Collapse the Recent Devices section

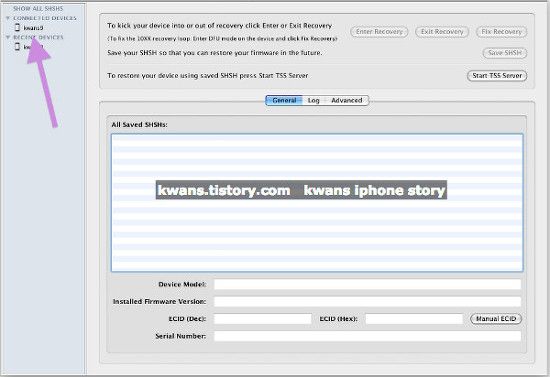(8, 37)
